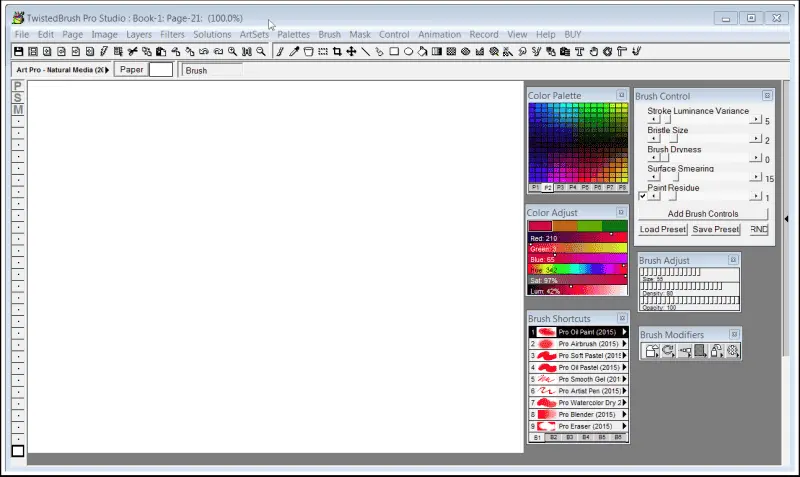Click the RND random button
The image size is (800, 477).
tap(759, 230)
